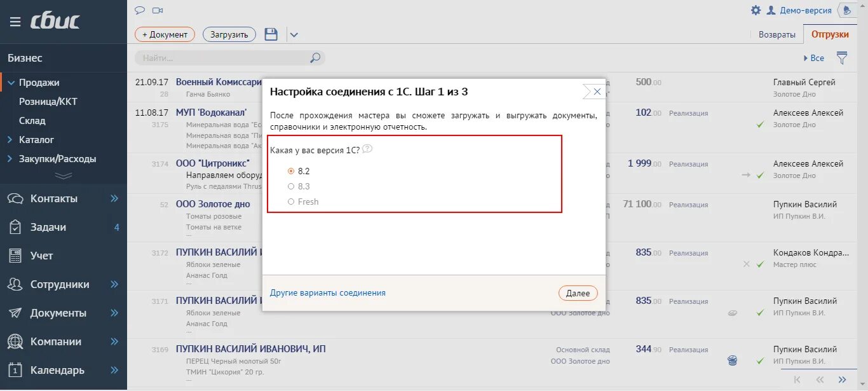Click the coin icon in row 3171
868x391 pixels.
733,313
